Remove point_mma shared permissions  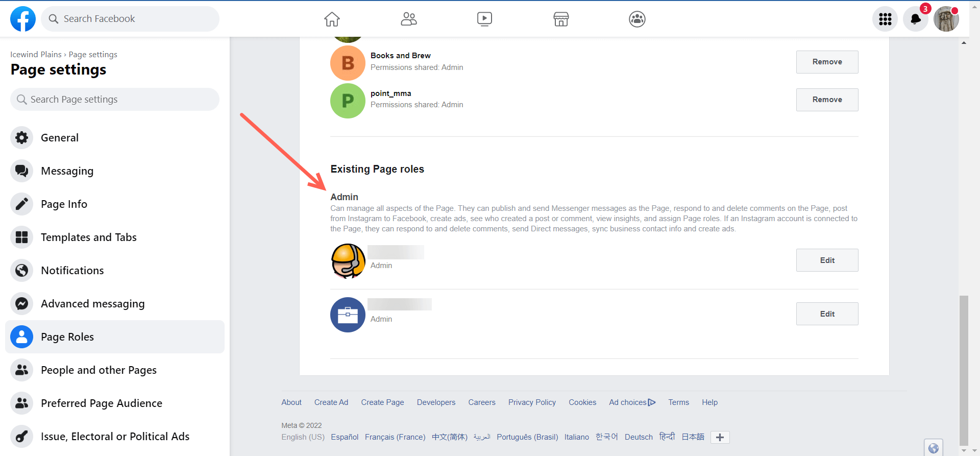827,100
